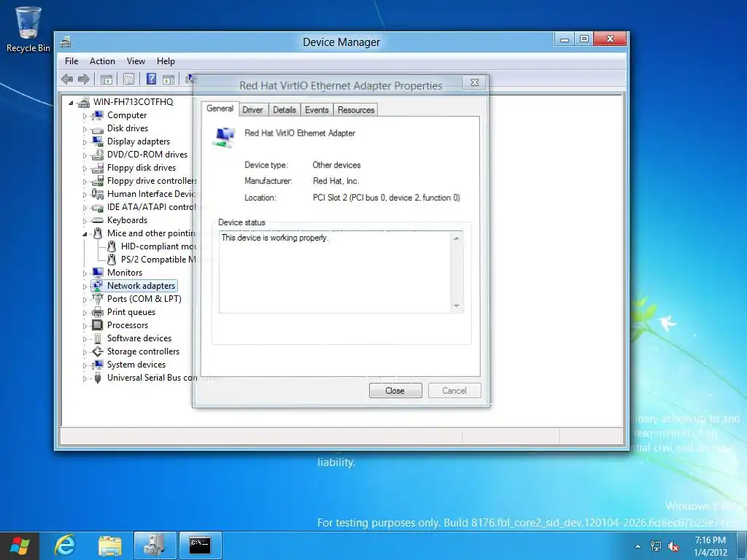This screenshot has width=747, height=560.
Task: Select the Processors chip icon
Action: pyautogui.click(x=98, y=325)
